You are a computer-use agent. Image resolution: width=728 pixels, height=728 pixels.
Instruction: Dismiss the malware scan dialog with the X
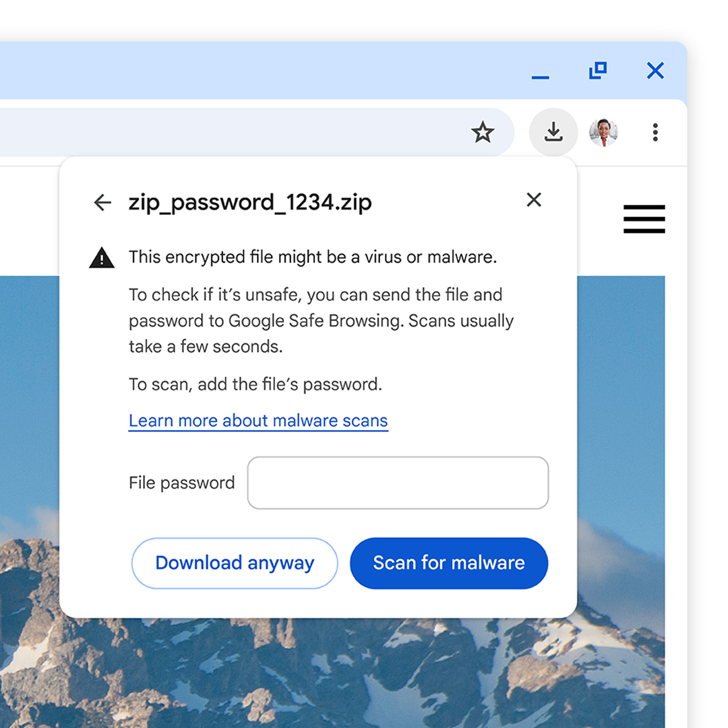(x=533, y=200)
